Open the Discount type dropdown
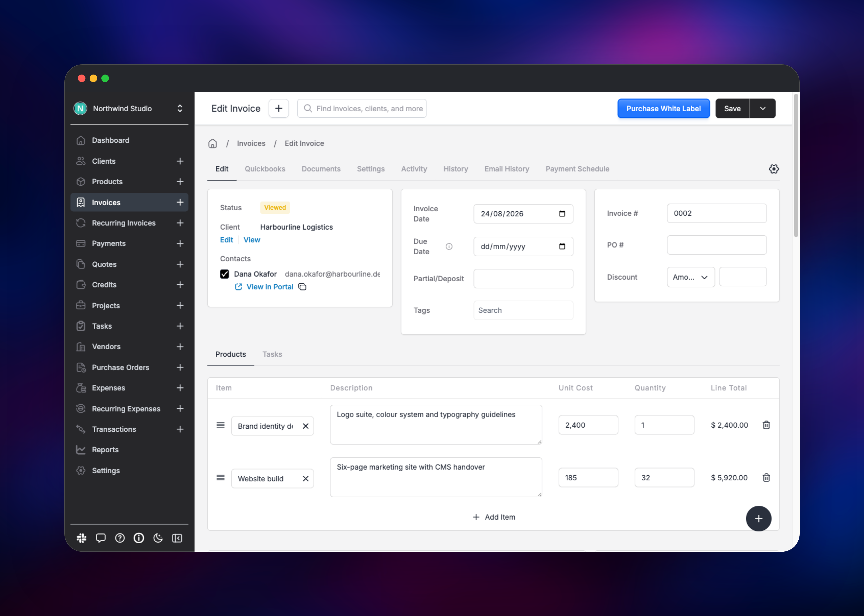 click(x=691, y=277)
